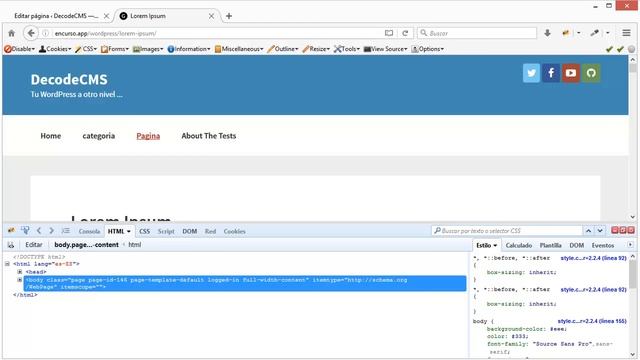Open the About The Tests link
The image size is (640, 360).
pyautogui.click(x=209, y=136)
